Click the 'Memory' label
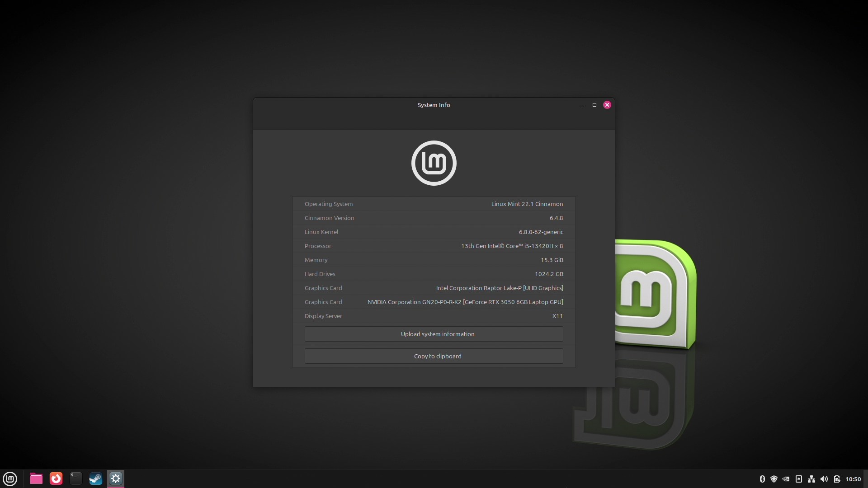This screenshot has height=488, width=868. coord(316,260)
